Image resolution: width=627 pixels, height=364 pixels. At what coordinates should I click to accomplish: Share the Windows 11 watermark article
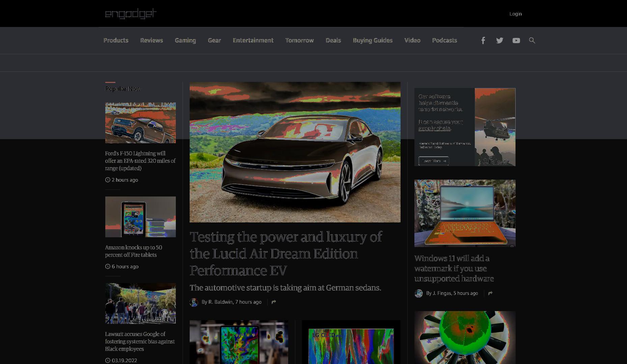490,293
